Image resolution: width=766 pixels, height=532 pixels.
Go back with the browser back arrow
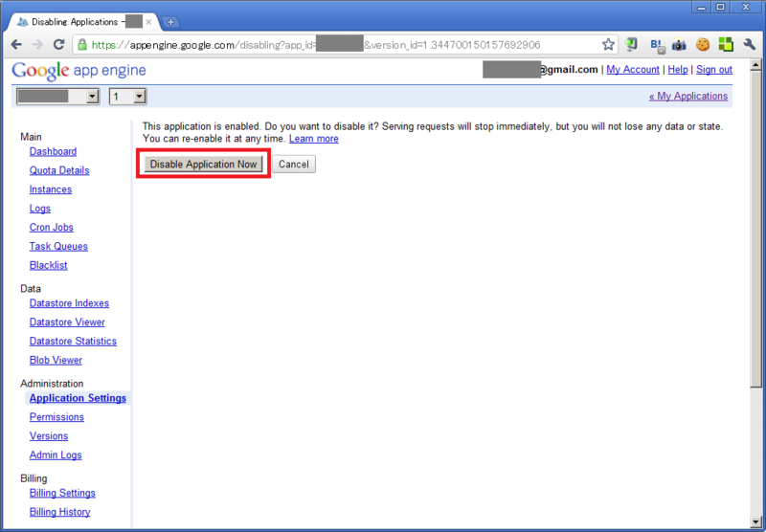(x=16, y=45)
